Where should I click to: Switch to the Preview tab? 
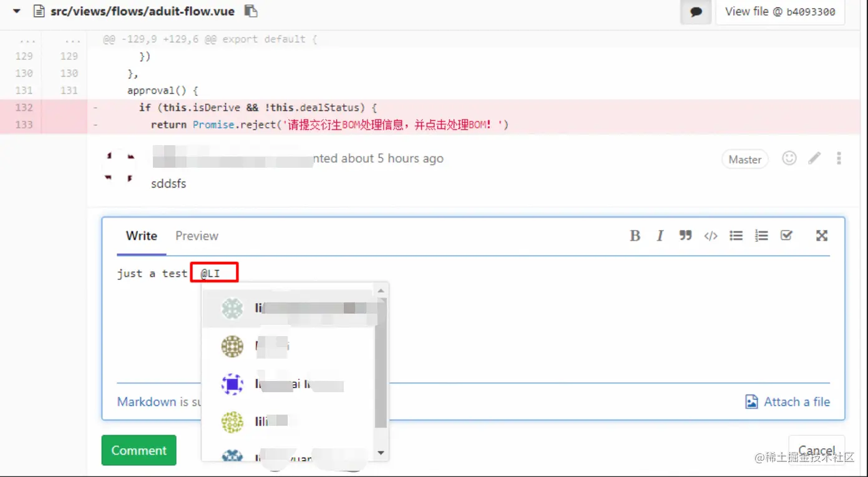197,236
